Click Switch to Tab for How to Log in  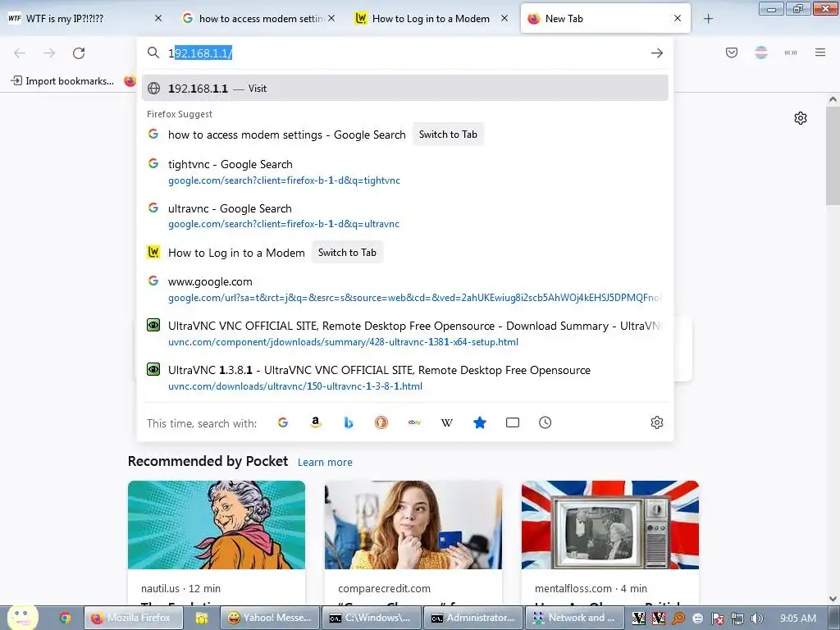coord(347,253)
